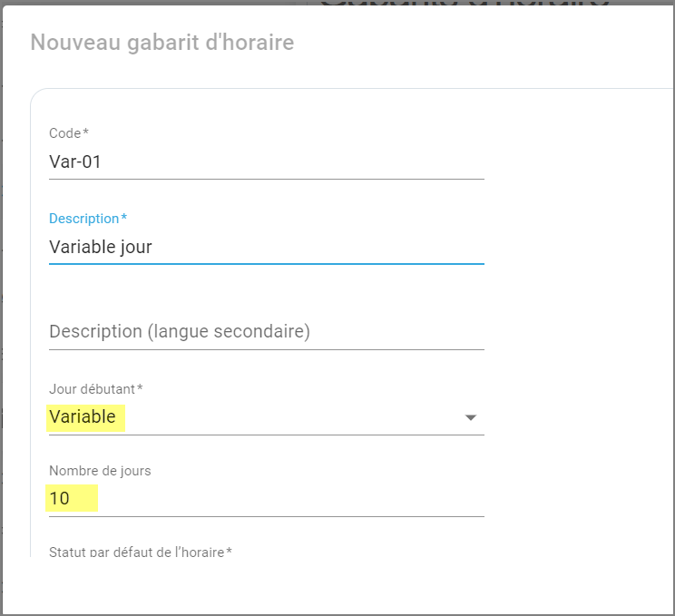This screenshot has height=616, width=675.
Task: Click the "Statut par défaut de l'horaire" label
Action: 136,552
